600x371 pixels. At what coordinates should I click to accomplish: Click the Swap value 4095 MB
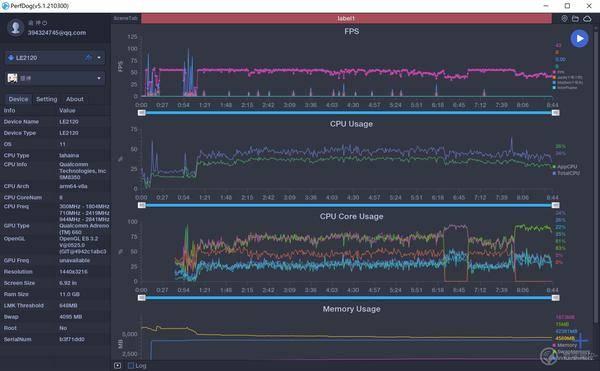[70, 317]
